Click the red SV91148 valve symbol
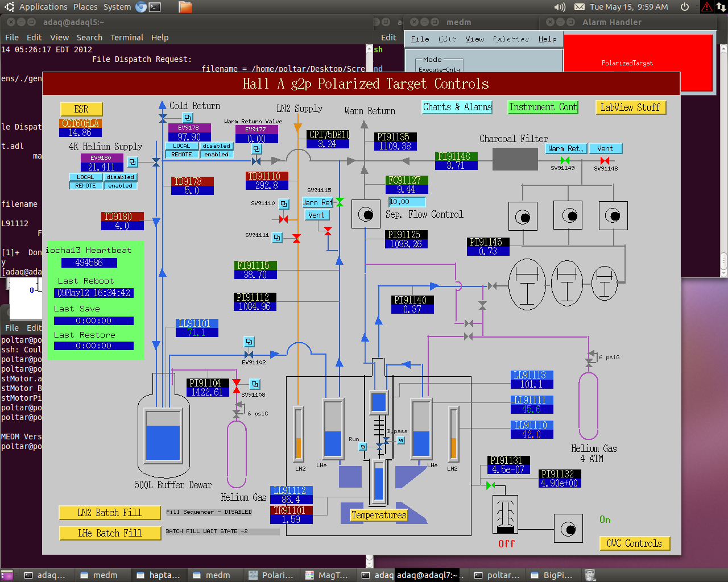Image resolution: width=728 pixels, height=582 pixels. coord(605,161)
